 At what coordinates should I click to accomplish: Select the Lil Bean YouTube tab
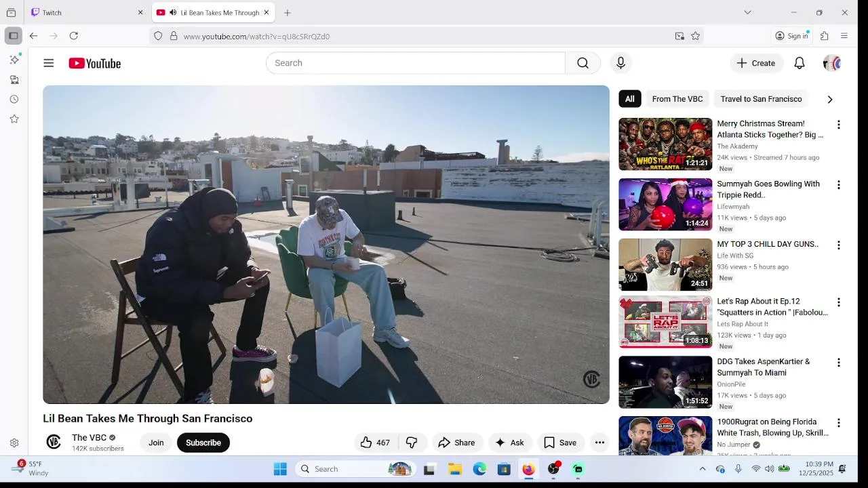214,12
